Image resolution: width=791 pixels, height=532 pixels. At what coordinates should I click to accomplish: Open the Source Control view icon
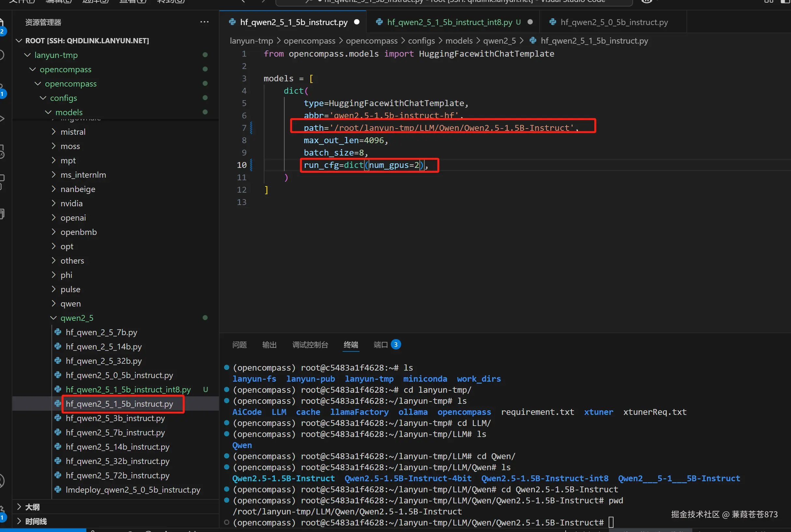click(1, 89)
